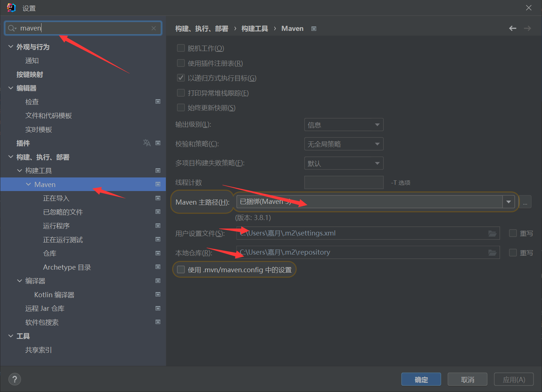Collapse the 编译器 node chevron
The image size is (542, 392).
click(19, 281)
